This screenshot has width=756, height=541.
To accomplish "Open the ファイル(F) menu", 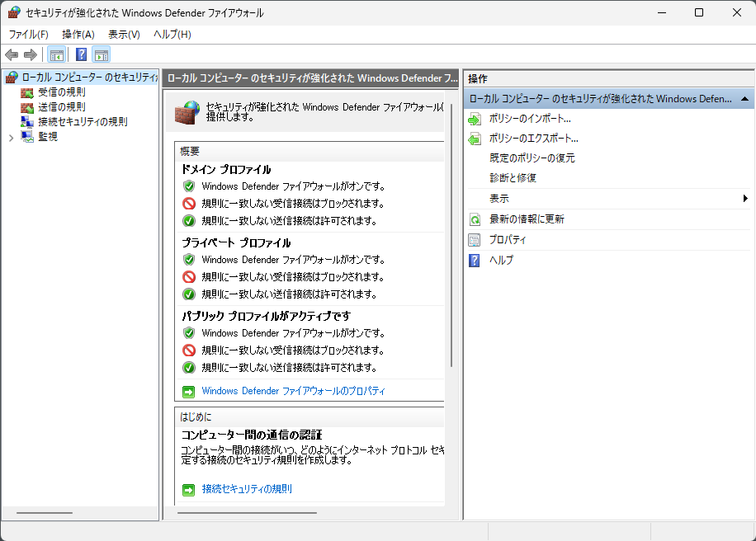I will point(29,34).
